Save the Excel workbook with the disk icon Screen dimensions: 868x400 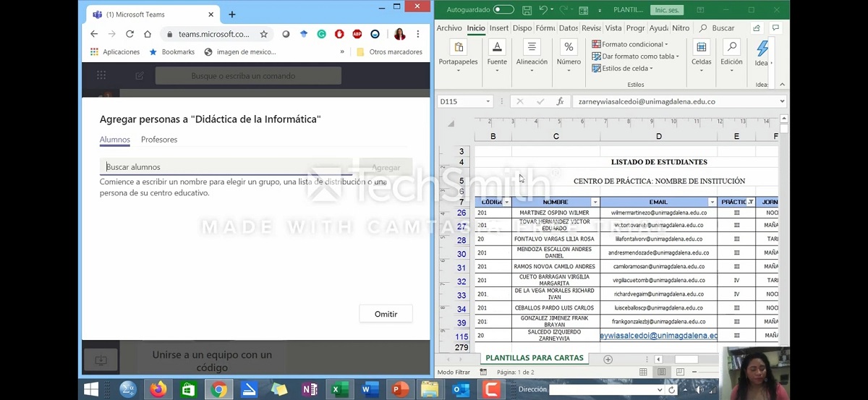click(x=527, y=10)
